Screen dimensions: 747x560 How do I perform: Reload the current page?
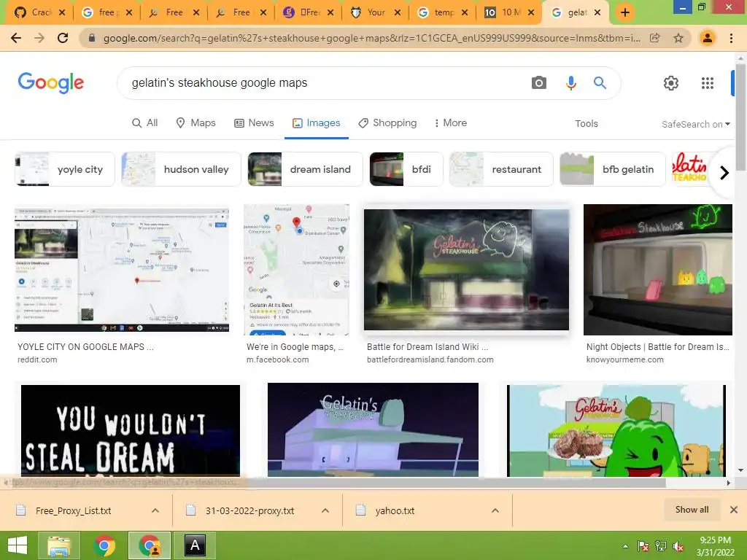coord(63,38)
